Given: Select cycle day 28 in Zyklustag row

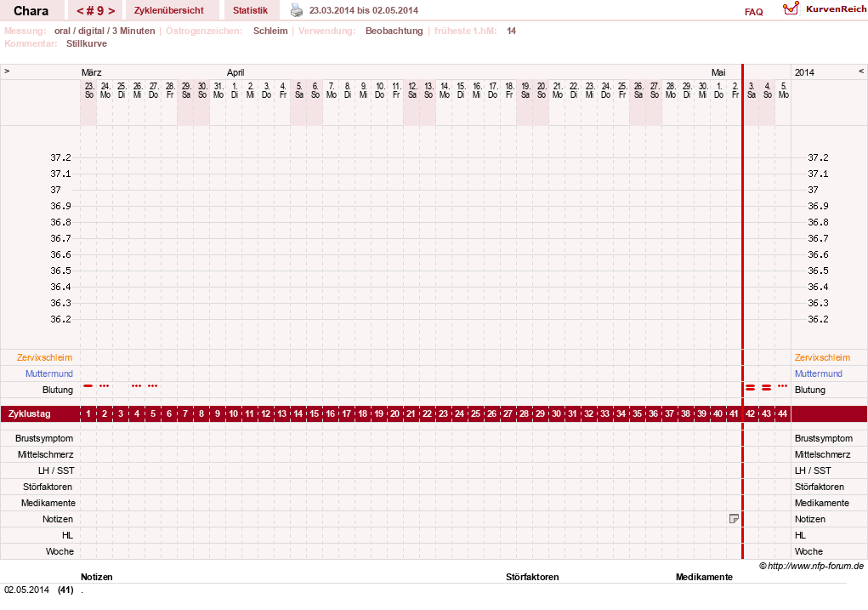Looking at the screenshot, I should [x=524, y=413].
